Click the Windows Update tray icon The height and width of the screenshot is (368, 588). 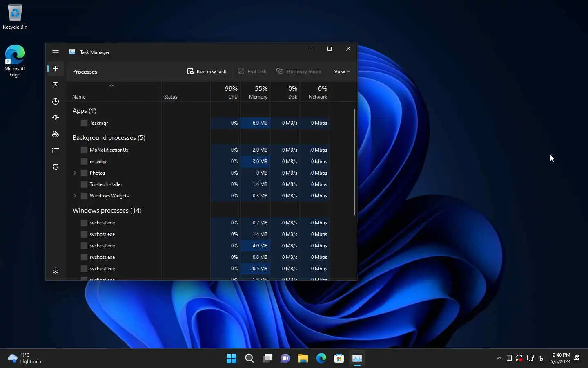point(519,358)
